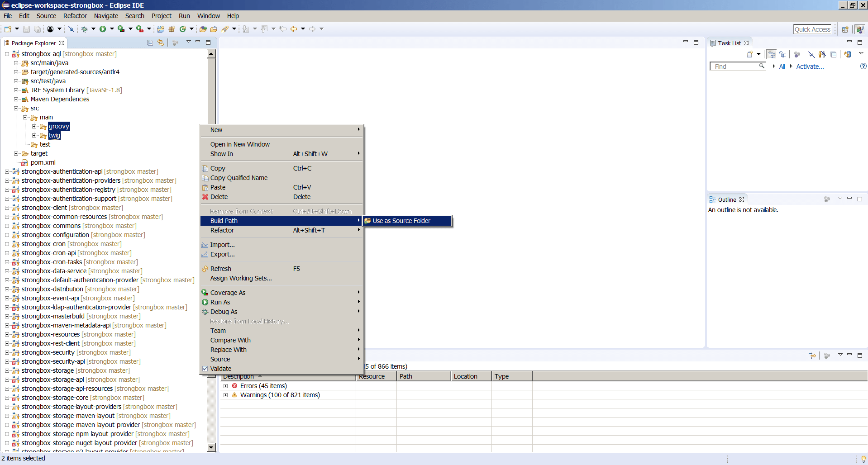Click the Activate... link in Task List
This screenshot has width=868, height=465.
point(810,66)
